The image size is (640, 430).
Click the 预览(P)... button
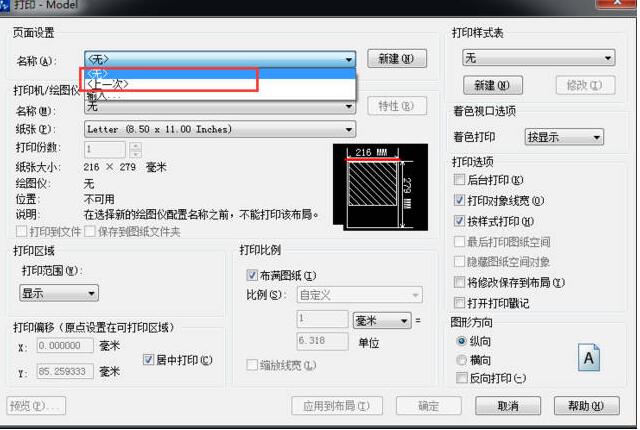(x=36, y=406)
